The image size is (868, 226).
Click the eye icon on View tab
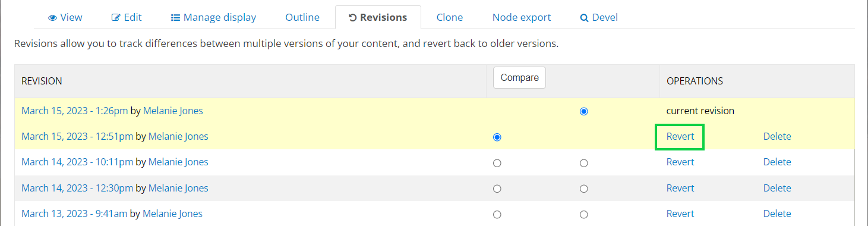point(52,18)
